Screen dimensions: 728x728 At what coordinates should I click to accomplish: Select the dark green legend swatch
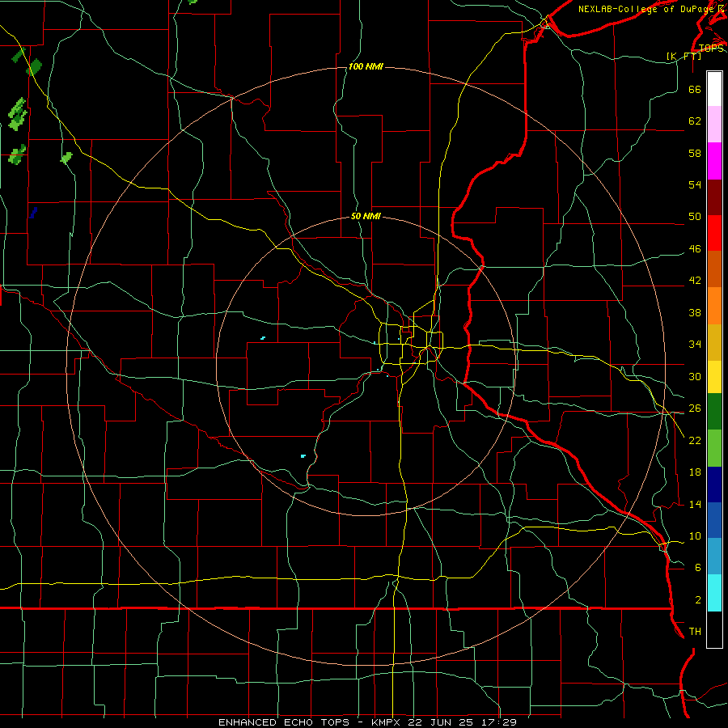click(x=714, y=412)
